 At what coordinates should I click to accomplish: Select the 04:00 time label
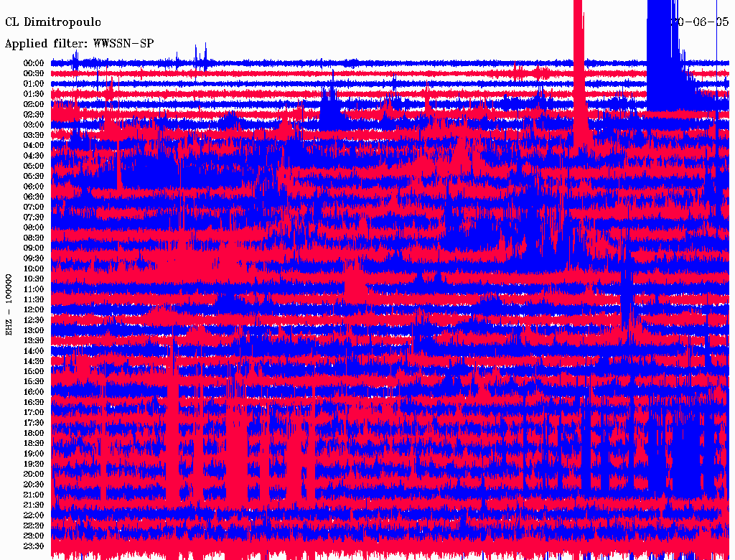click(34, 146)
